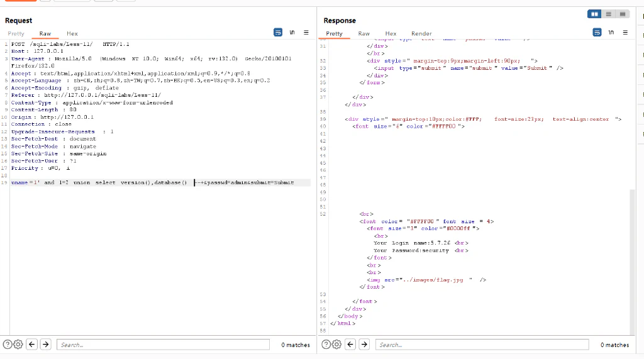Screen dimensions: 644x359
Task: Open Request panel hamburger options menu
Action: [x=306, y=32]
